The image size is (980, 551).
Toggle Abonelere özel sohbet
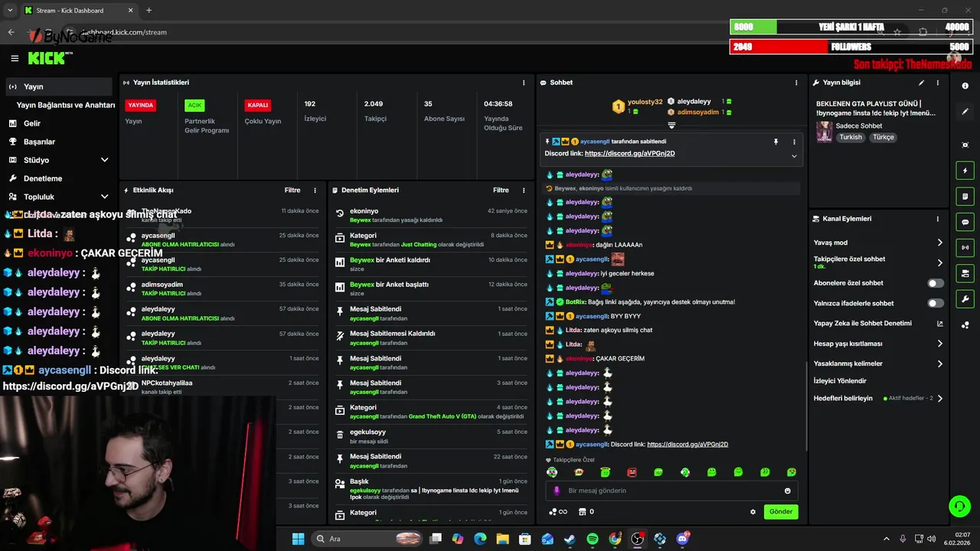936,283
